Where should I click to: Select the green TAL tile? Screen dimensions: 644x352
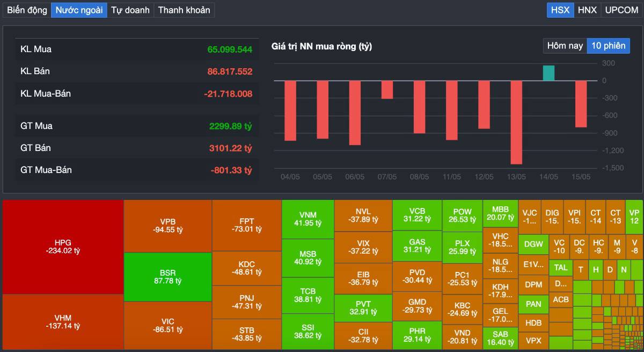pos(561,268)
